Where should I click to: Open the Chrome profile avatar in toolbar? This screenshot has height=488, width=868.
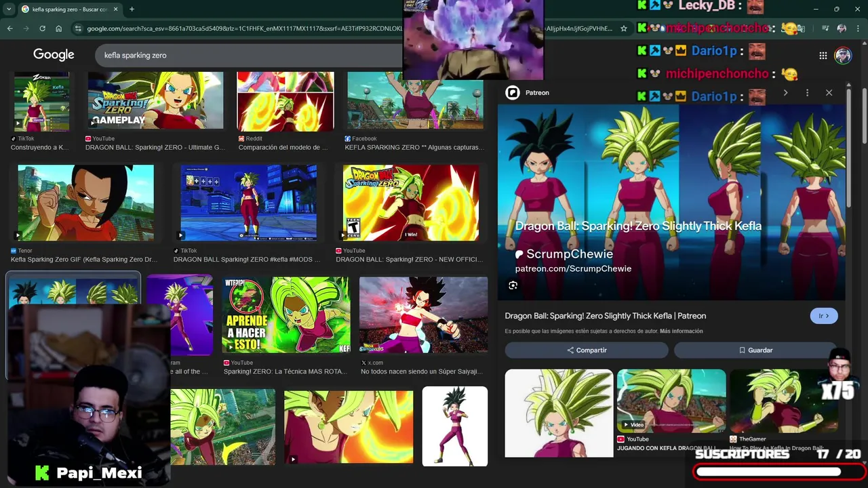[842, 28]
